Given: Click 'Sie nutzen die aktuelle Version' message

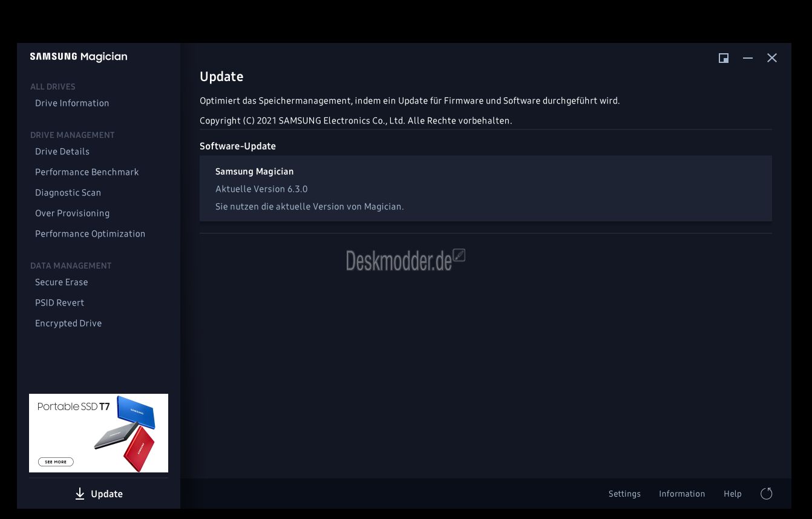Looking at the screenshot, I should click(310, 206).
